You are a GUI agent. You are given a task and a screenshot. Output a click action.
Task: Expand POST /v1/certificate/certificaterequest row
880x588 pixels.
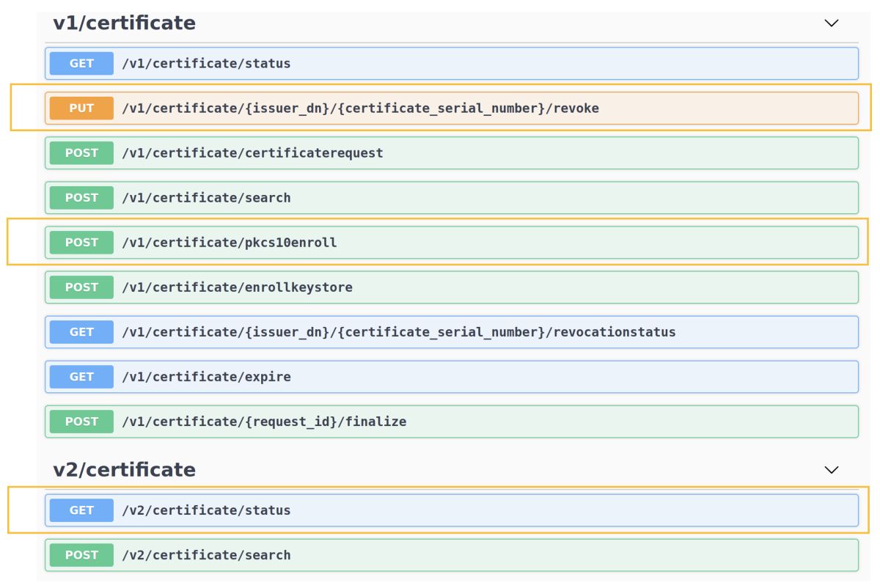click(252, 153)
